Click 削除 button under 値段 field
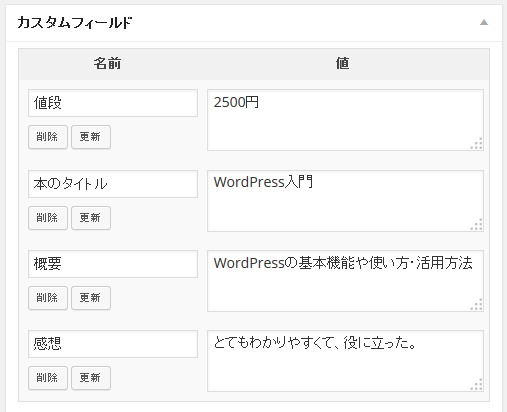 (48, 137)
